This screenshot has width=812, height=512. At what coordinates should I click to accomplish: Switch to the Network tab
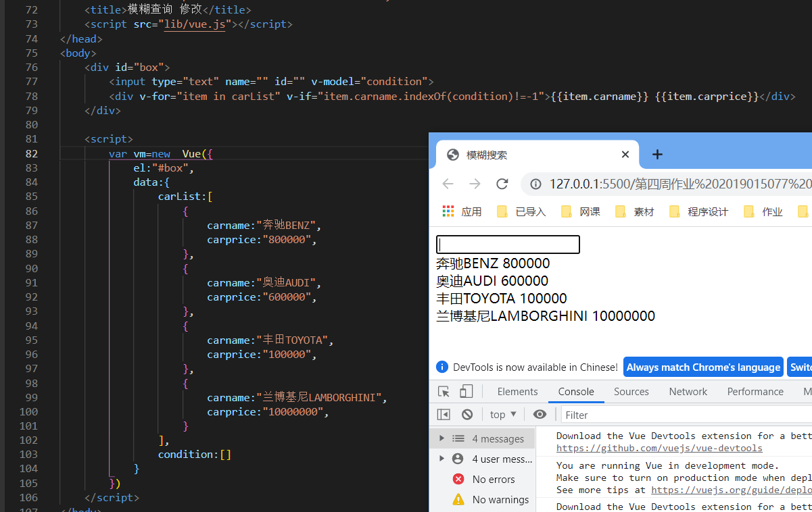coord(688,392)
